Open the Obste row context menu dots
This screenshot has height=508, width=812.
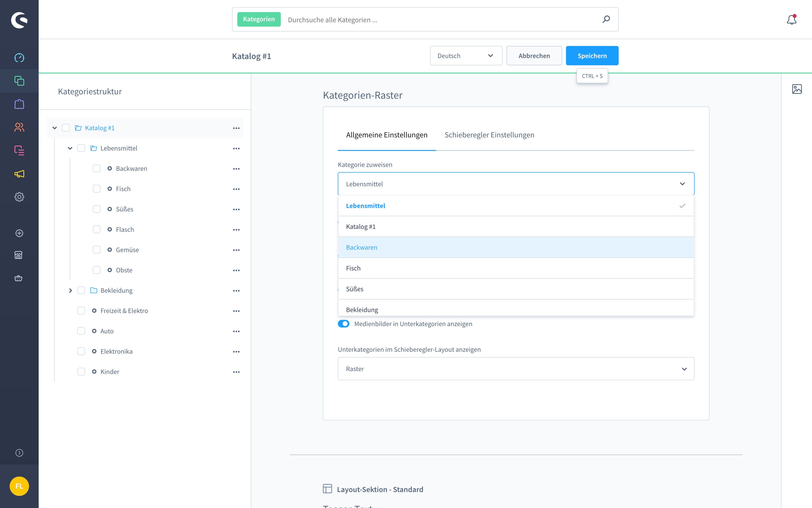click(236, 270)
